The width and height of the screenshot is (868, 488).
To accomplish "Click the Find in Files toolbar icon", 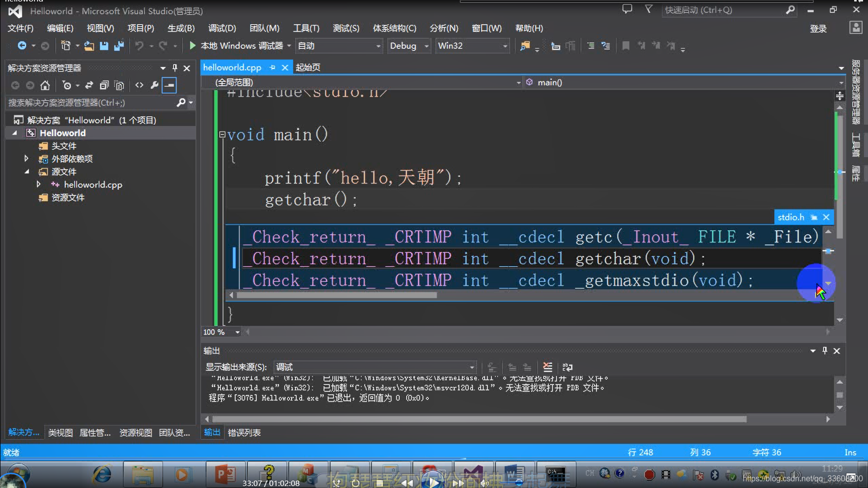I will click(x=524, y=46).
